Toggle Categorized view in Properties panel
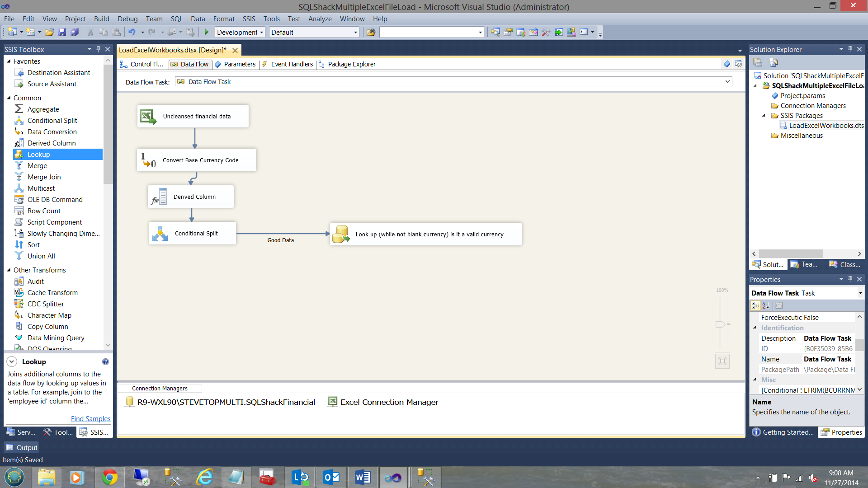The image size is (868, 488). pos(755,306)
